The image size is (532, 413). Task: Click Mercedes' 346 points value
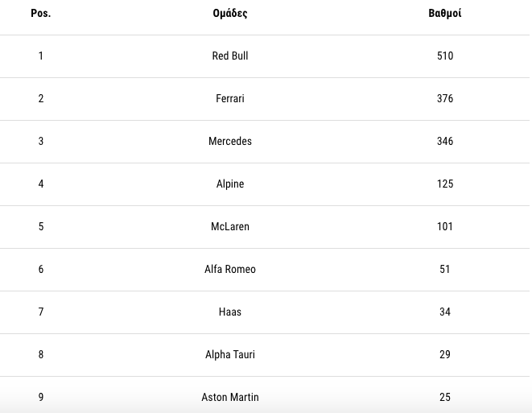coord(445,142)
